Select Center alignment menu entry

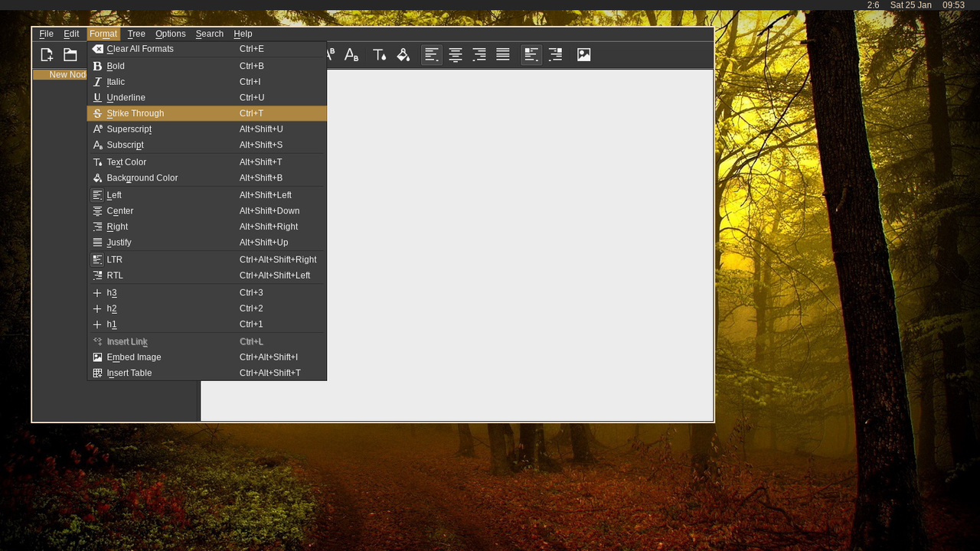pyautogui.click(x=207, y=211)
